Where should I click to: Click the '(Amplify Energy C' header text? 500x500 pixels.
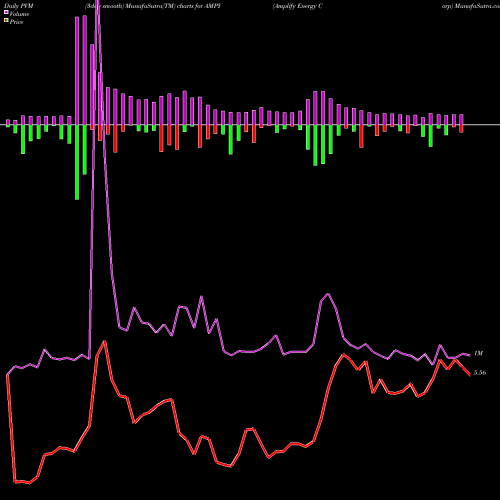pos(297,6)
